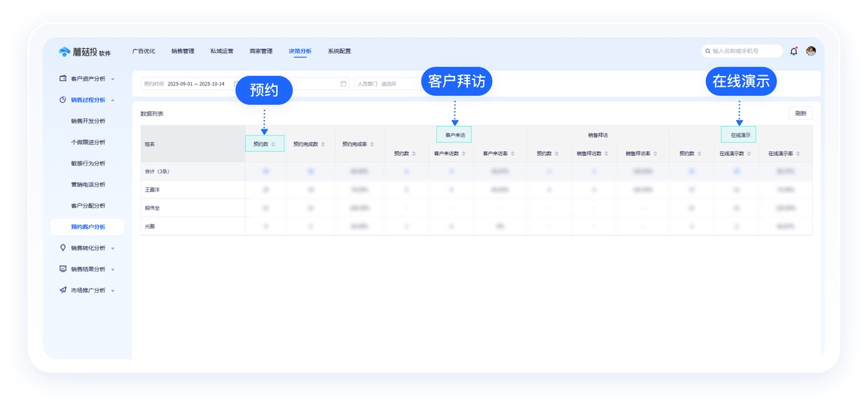This screenshot has width=868, height=406.
Task: Click the paper-plane icon beside 市场推广分析
Action: pos(62,289)
